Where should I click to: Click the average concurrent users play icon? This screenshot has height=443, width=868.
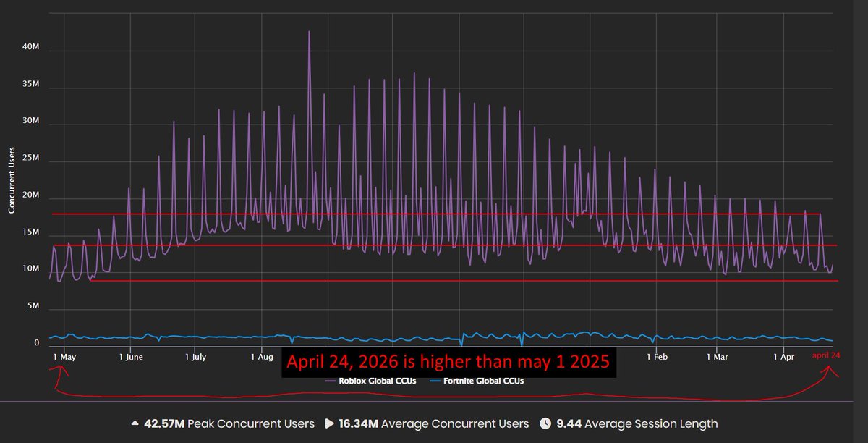328,423
